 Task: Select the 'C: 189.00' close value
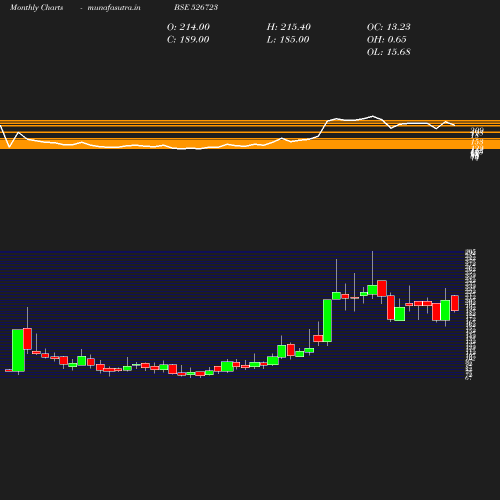pyautogui.click(x=188, y=40)
